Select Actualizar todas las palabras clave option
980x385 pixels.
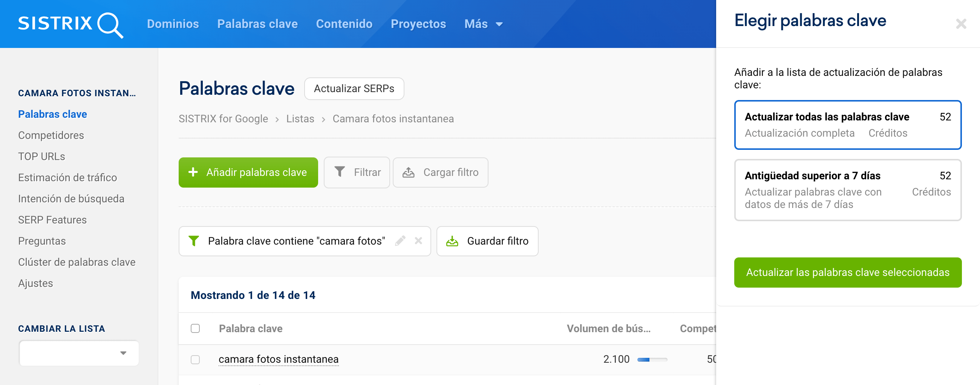pos(847,125)
